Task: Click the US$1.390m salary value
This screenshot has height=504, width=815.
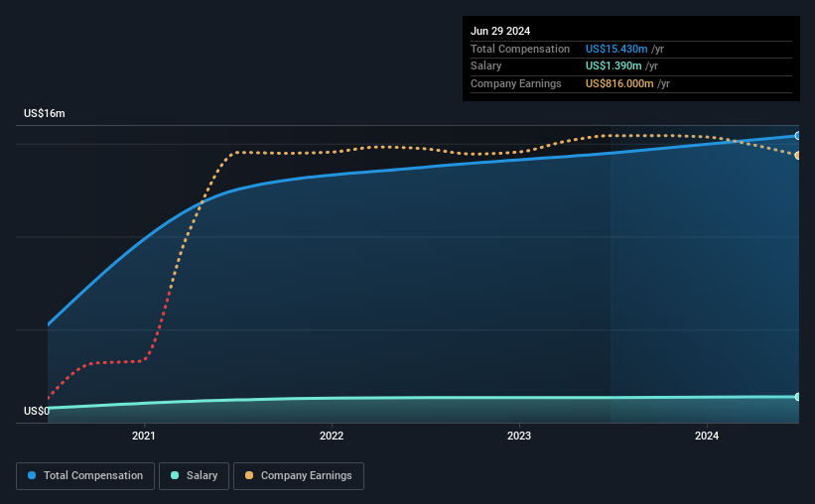Action: click(x=613, y=66)
